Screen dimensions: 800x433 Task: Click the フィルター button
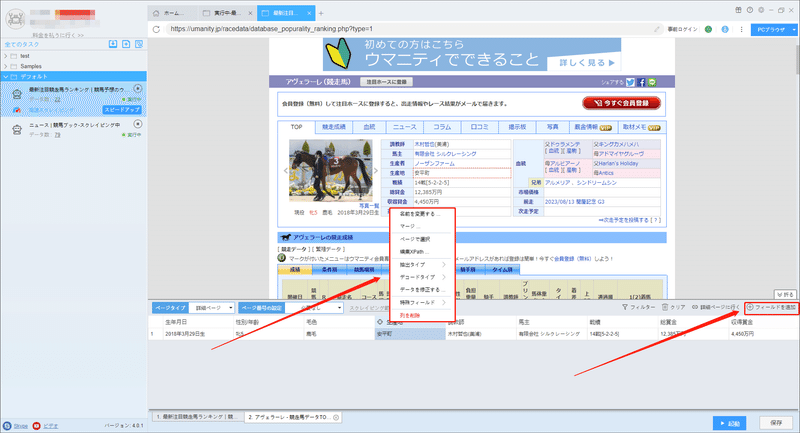pyautogui.click(x=638, y=308)
